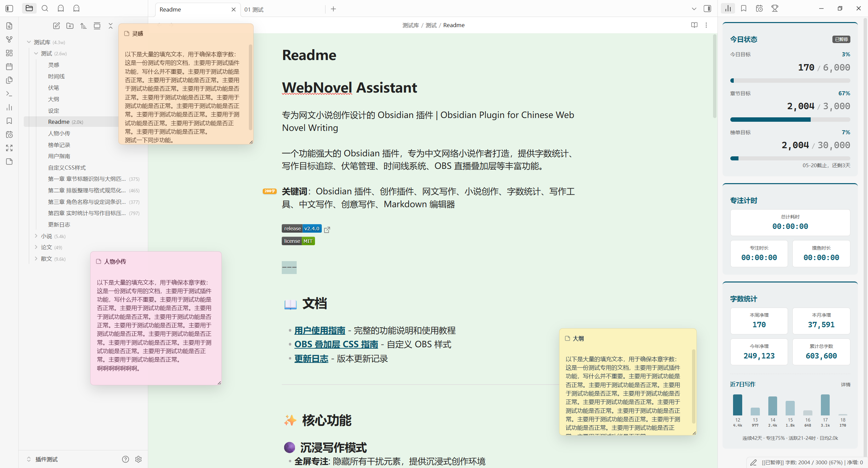Image resolution: width=868 pixels, height=468 pixels.
Task: Click the bar chart icon in left ribbon
Action: (x=9, y=107)
